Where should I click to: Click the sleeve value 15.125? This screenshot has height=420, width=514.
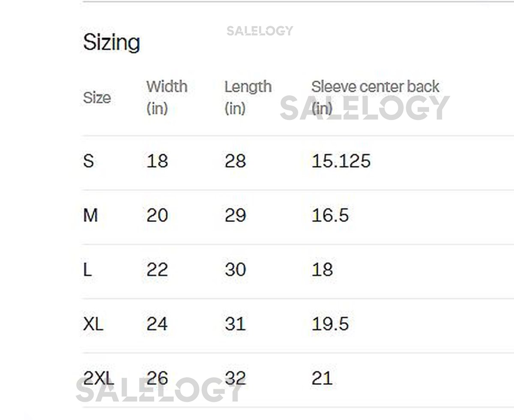coord(341,161)
